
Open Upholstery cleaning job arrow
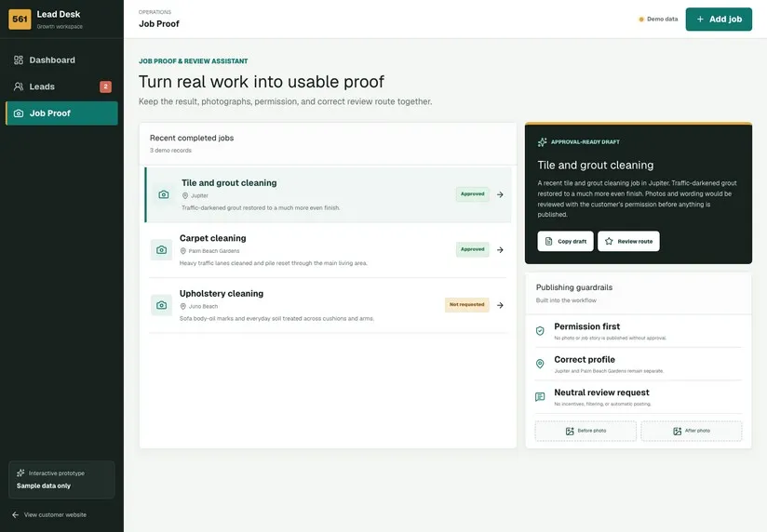click(x=500, y=305)
